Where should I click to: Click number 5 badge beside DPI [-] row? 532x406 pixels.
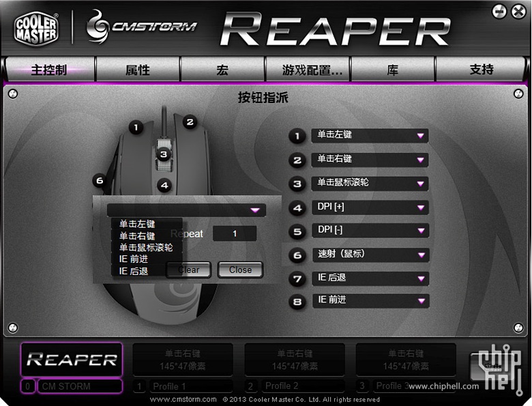297,231
